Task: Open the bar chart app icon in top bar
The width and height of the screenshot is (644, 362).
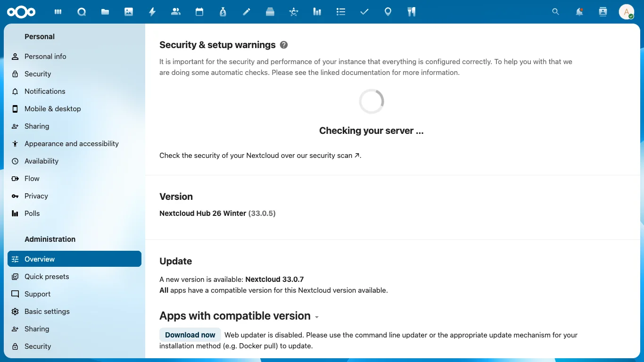Action: (x=317, y=12)
